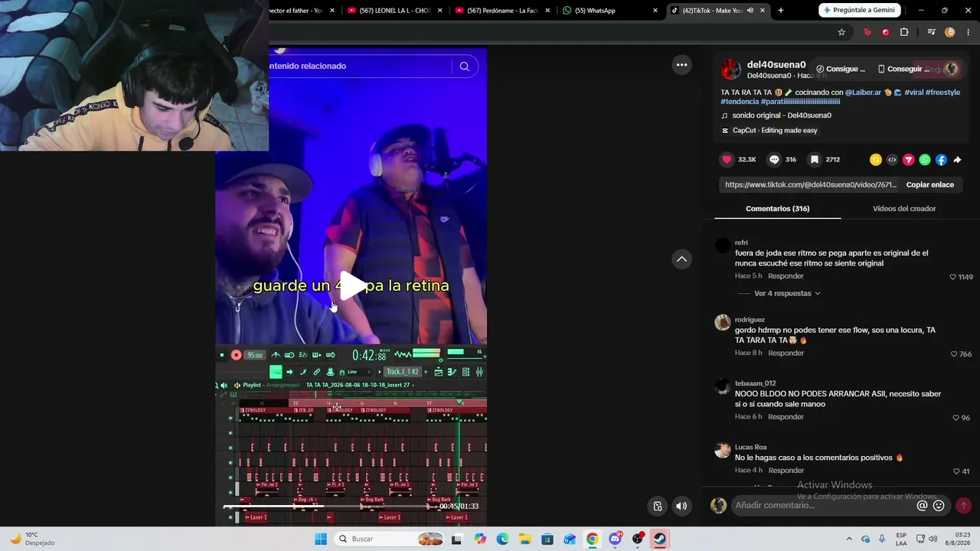Open the del40suena0 profile avatar
Image resolution: width=980 pixels, height=551 pixels.
point(731,70)
